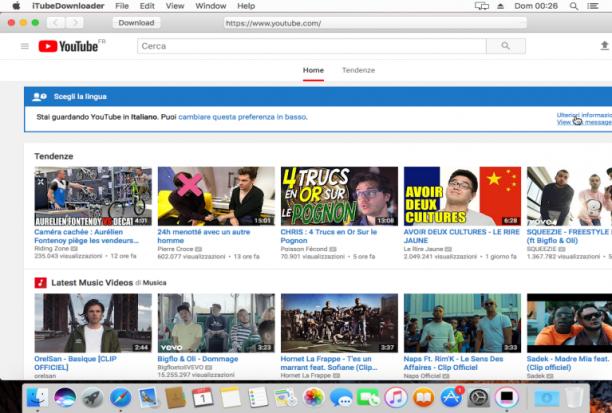612x413 pixels.
Task: Go back with the browser back arrow
Action: pos(55,23)
